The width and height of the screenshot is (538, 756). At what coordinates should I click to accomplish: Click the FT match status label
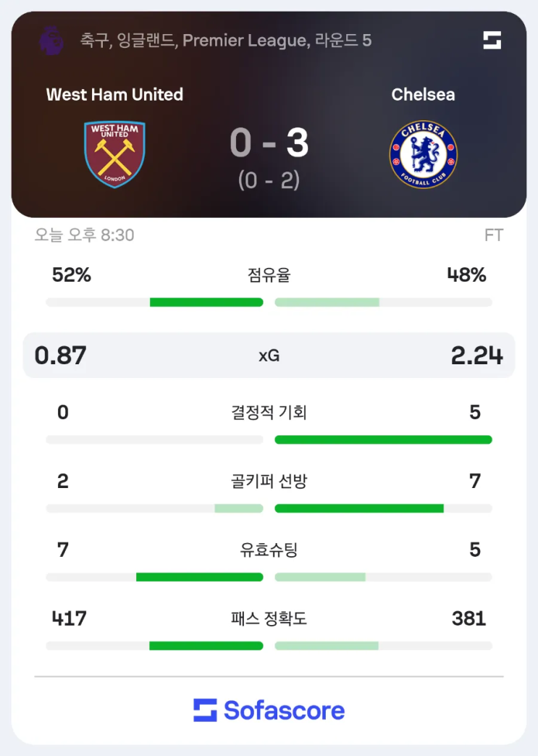pos(493,235)
